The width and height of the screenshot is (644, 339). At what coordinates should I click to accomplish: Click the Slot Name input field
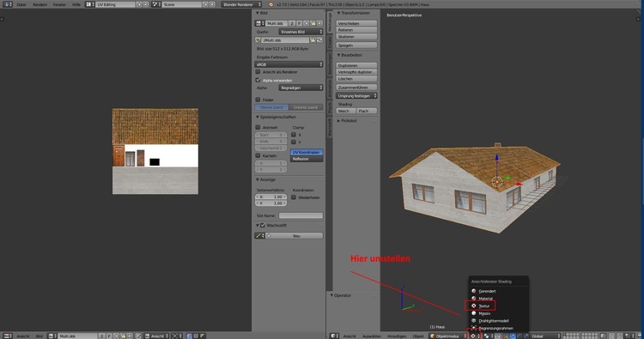point(301,215)
